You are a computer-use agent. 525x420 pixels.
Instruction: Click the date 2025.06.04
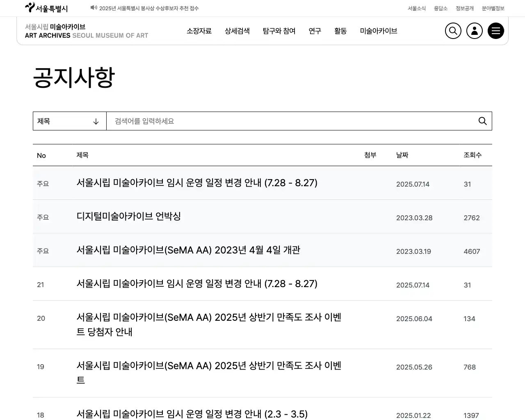click(414, 319)
